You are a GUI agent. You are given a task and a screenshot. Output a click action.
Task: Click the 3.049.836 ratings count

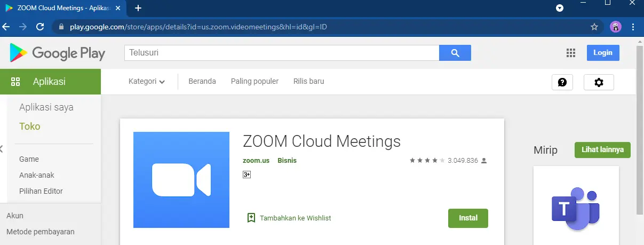tap(463, 160)
